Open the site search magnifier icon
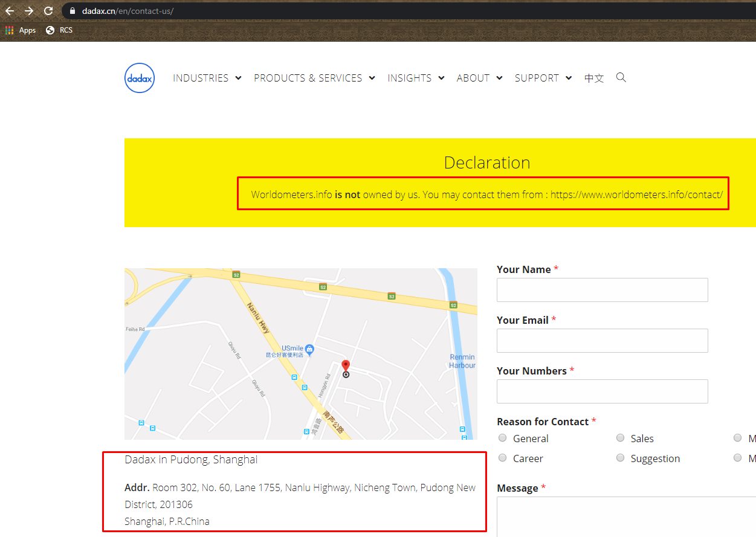Image resolution: width=756 pixels, height=537 pixels. coord(621,77)
